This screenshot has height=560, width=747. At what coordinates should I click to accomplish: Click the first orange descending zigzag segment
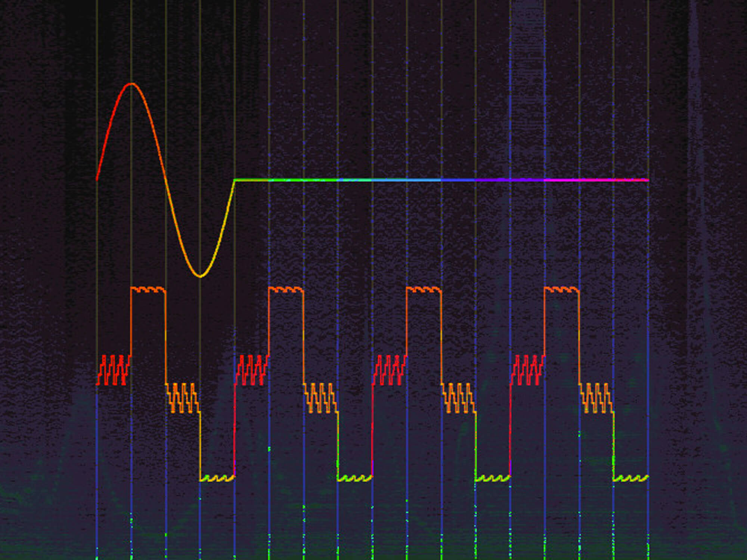click(x=183, y=398)
